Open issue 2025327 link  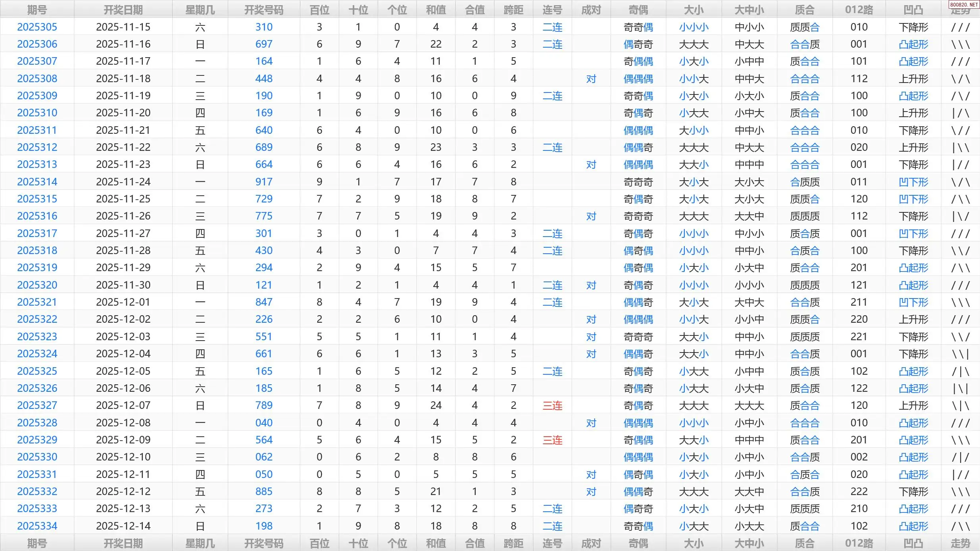pos(37,405)
